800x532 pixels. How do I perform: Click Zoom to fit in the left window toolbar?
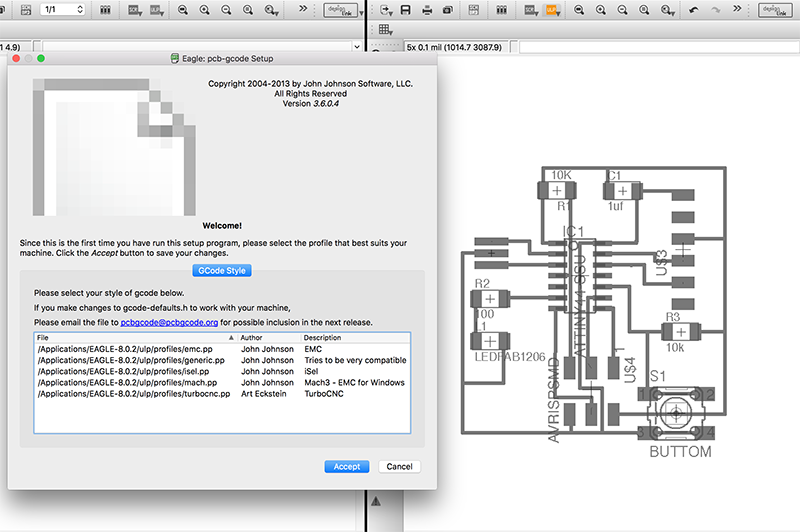point(183,10)
